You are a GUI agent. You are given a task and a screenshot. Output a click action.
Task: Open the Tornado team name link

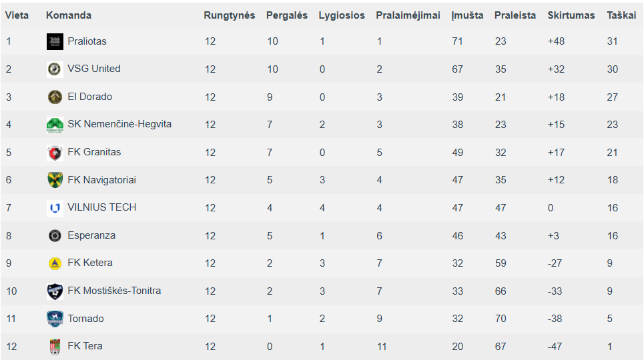click(85, 319)
